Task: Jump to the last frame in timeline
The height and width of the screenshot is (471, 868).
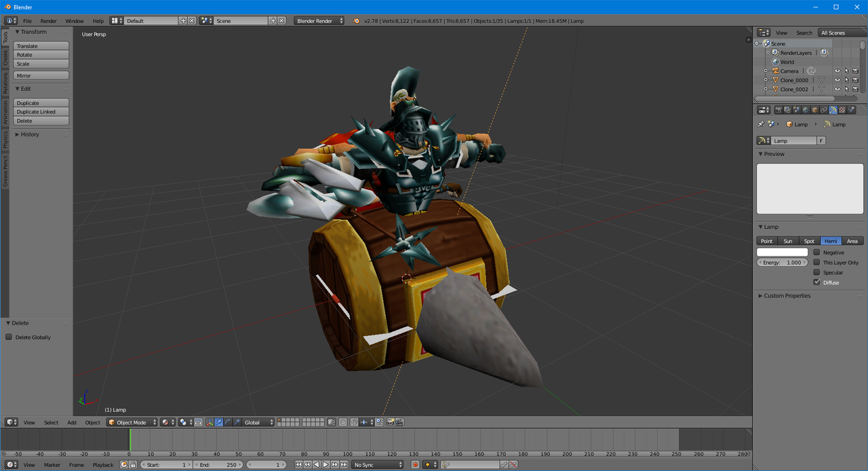Action: 344,465
